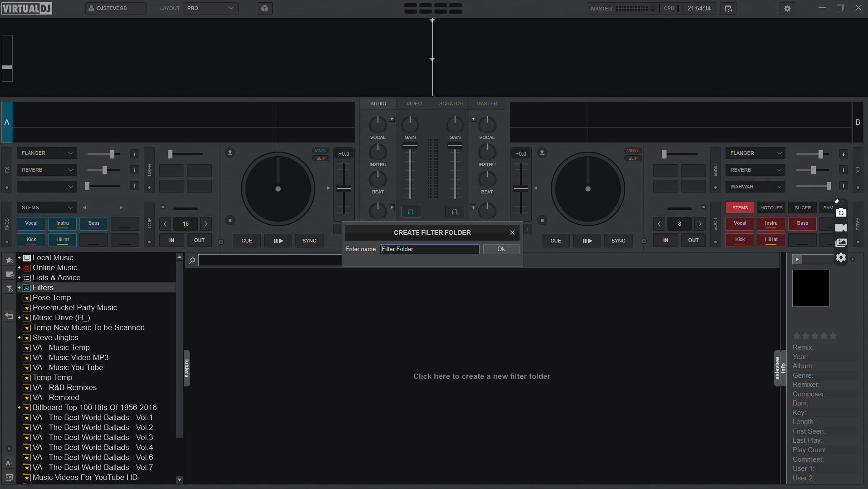The image size is (868, 489).
Task: Click the filter folder funnel icon in sidebar
Action: (x=9, y=288)
